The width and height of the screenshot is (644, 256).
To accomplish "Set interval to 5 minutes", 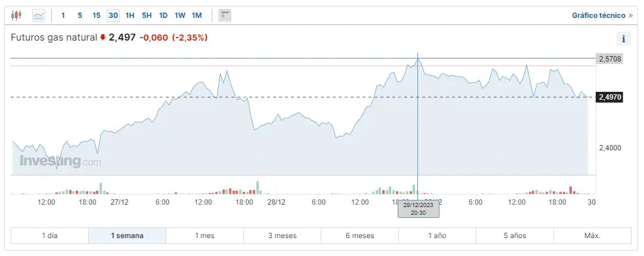I will tap(80, 15).
